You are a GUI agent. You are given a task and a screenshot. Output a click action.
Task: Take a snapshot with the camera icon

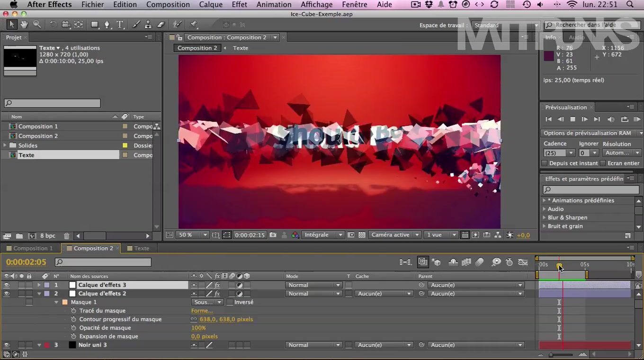(273, 235)
